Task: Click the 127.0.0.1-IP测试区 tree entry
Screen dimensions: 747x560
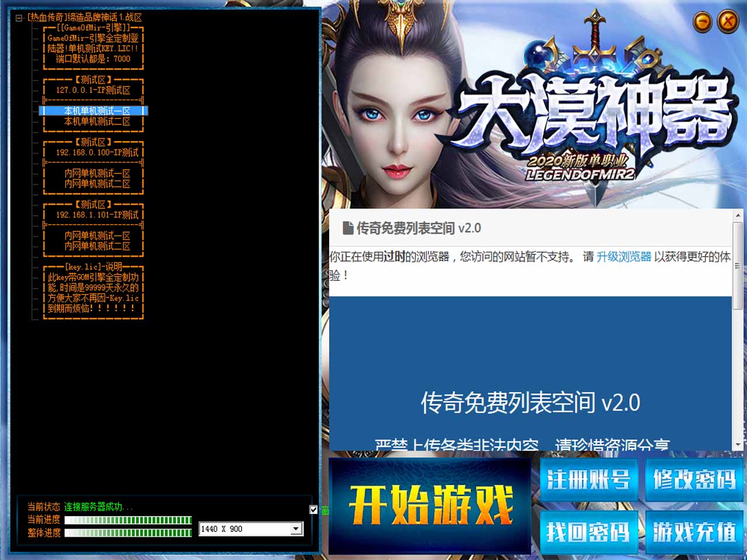Action: click(93, 90)
